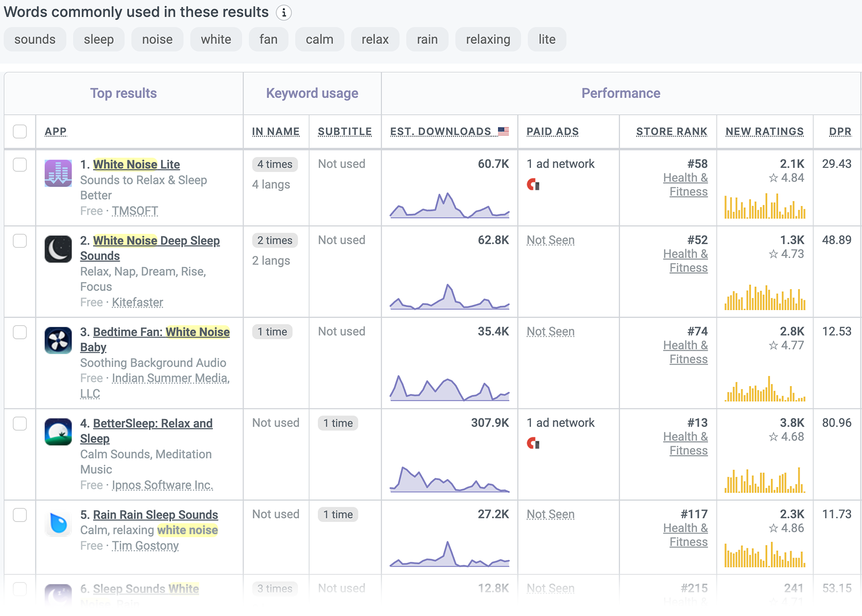Click the '4 times' badge for White Noise Lite

275,164
